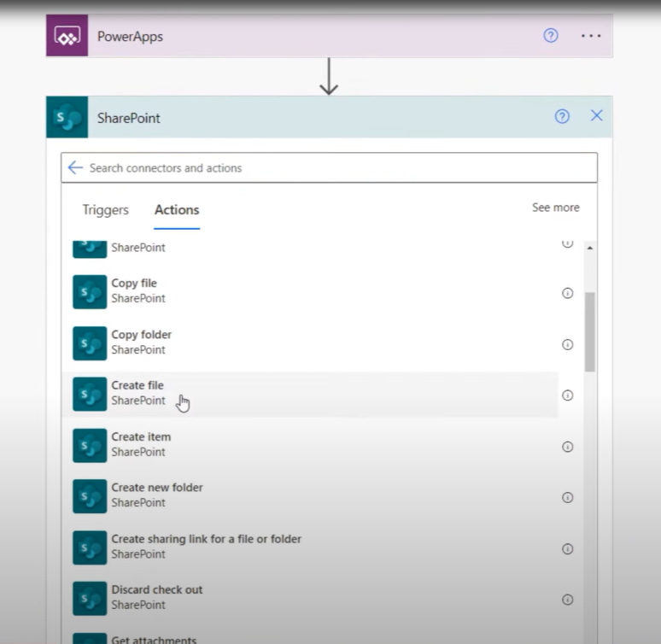Select the Discard check out action icon
The height and width of the screenshot is (644, 661).
click(90, 599)
